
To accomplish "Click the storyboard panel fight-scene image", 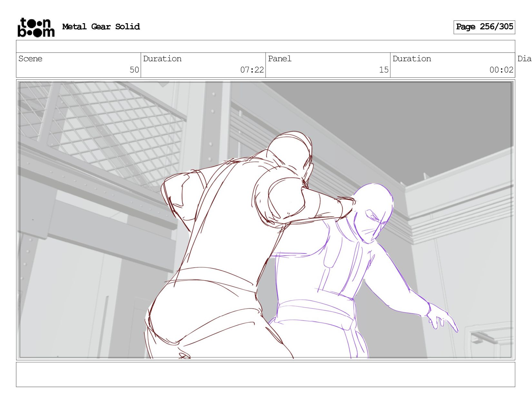I will click(265, 220).
